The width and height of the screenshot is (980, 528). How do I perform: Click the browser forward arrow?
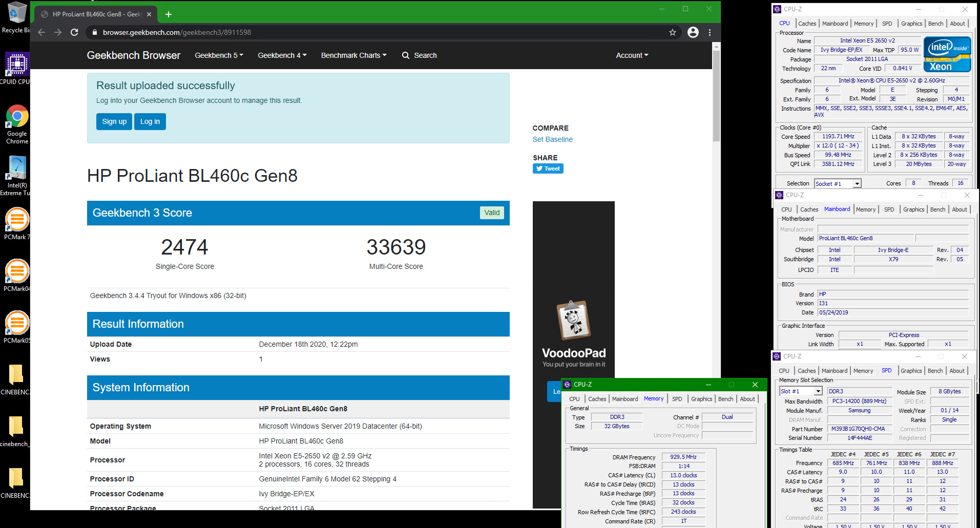[58, 32]
